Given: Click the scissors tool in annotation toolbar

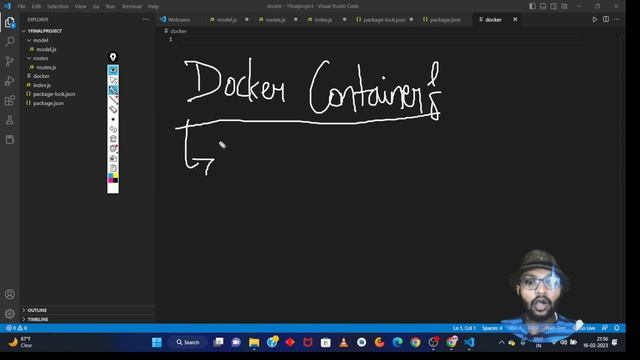Looking at the screenshot, I should point(113,80).
